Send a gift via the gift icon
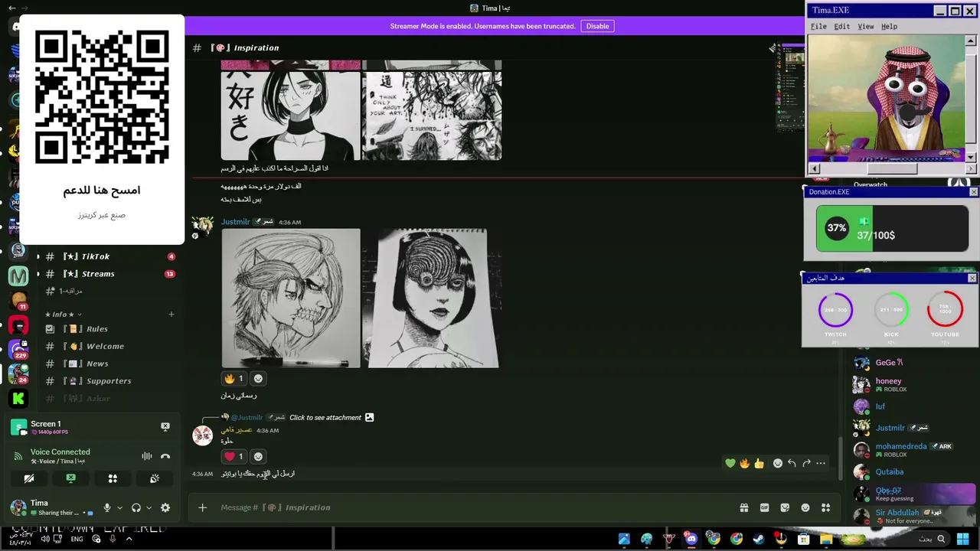This screenshot has height=551, width=980. click(743, 507)
